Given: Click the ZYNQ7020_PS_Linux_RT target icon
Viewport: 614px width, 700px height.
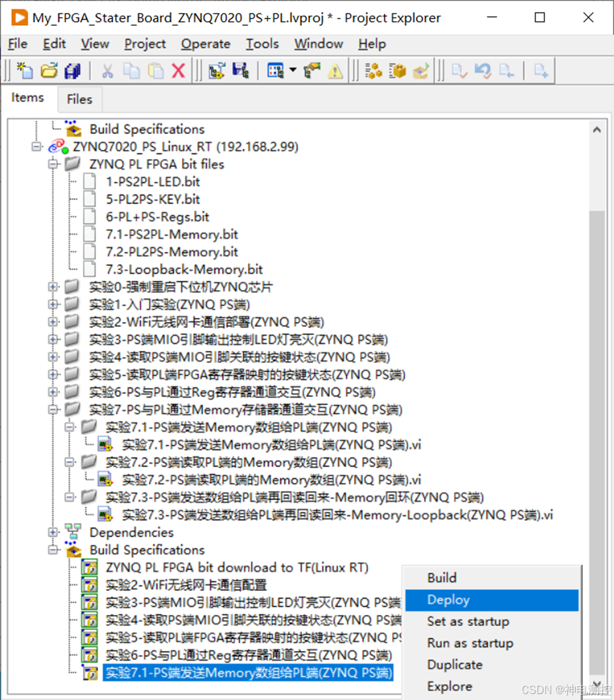Looking at the screenshot, I should (59, 146).
